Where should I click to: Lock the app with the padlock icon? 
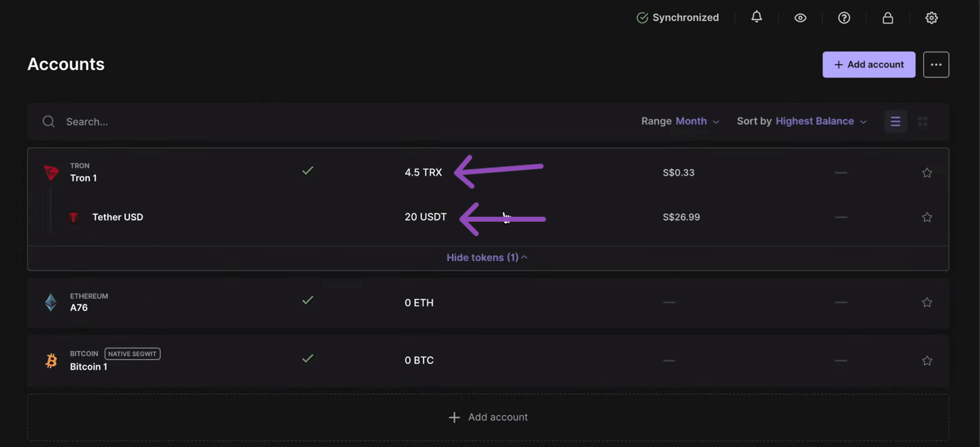coord(888,18)
